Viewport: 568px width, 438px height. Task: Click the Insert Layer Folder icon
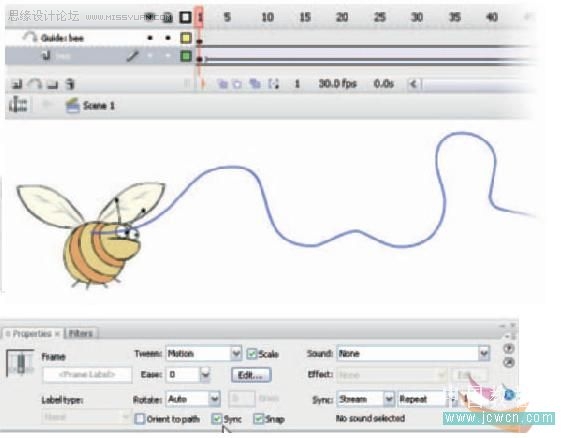[53, 84]
